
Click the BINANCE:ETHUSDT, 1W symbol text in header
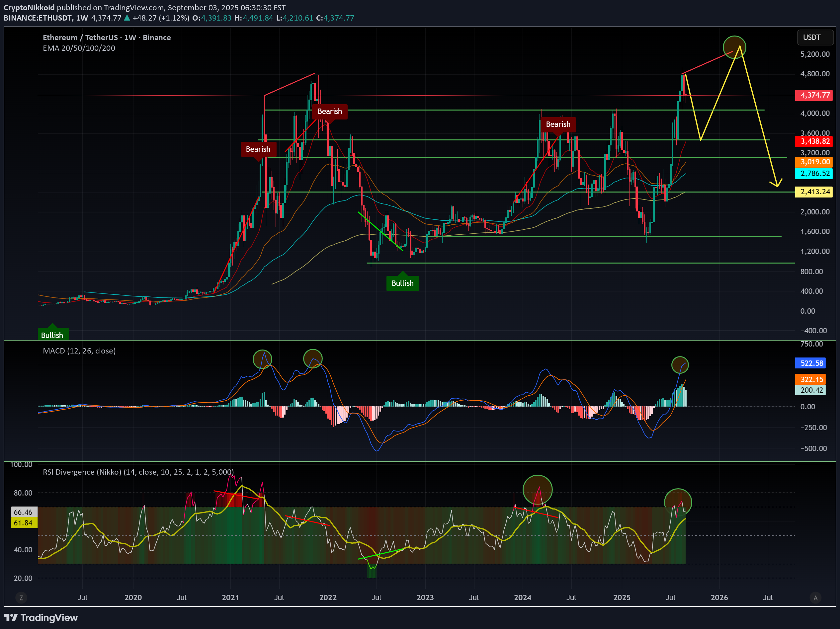[46, 18]
